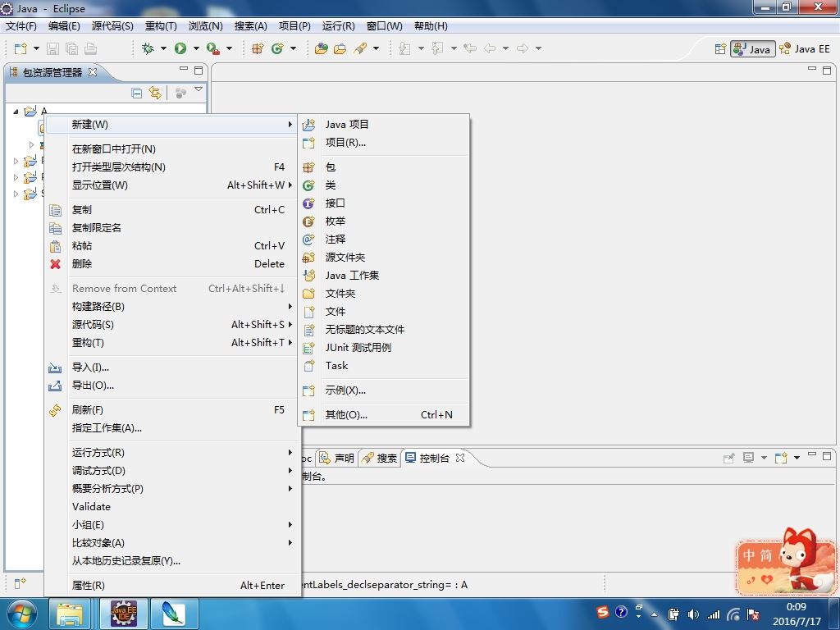The image size is (840, 630).
Task: Close the Package Explorer tab
Action: click(93, 72)
